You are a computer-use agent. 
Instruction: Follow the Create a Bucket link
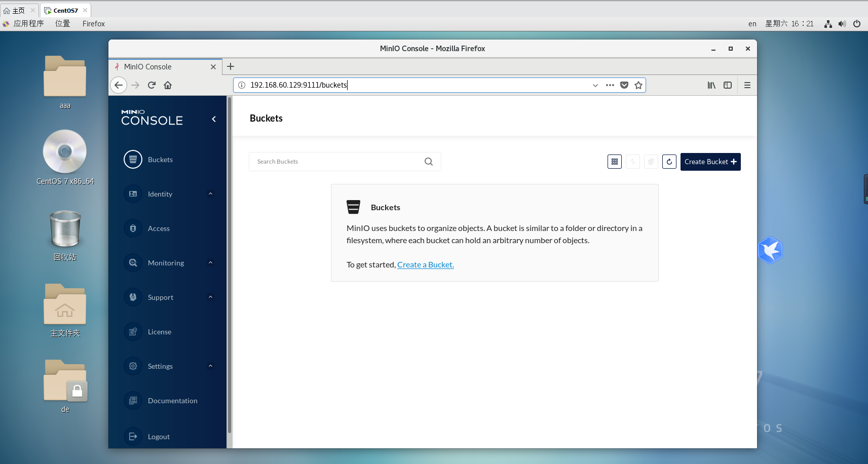[x=426, y=264]
